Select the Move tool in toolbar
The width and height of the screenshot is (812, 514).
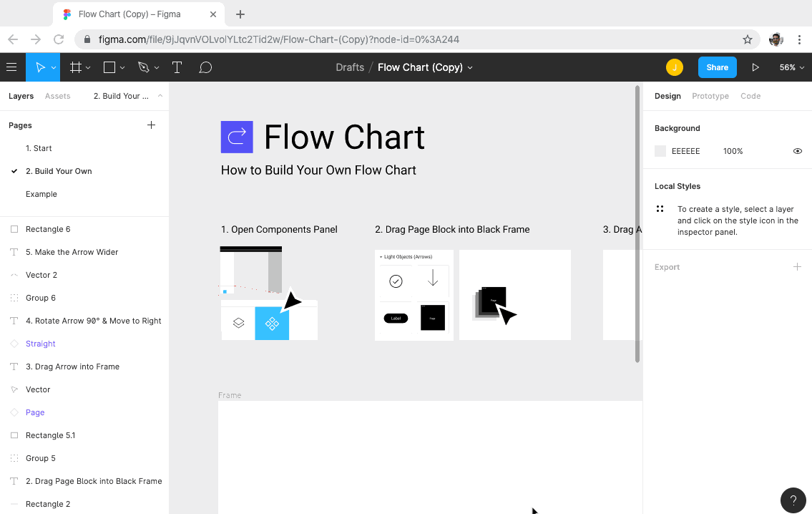(x=40, y=67)
